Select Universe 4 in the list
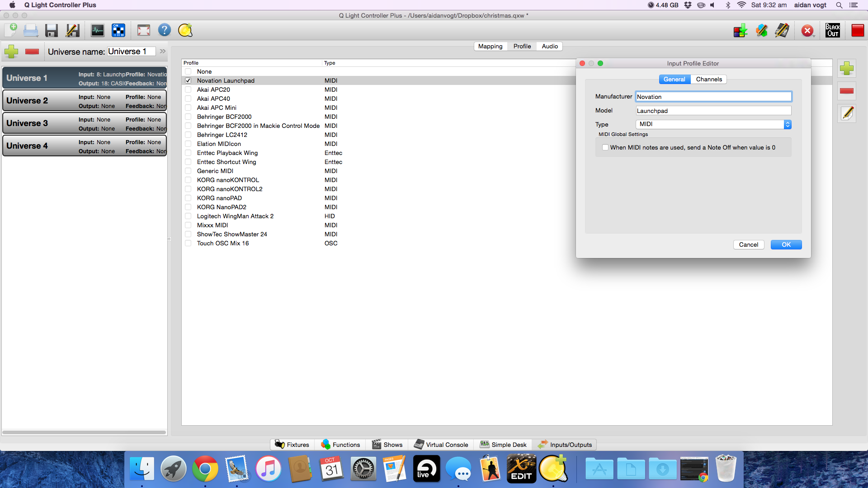 pyautogui.click(x=85, y=146)
